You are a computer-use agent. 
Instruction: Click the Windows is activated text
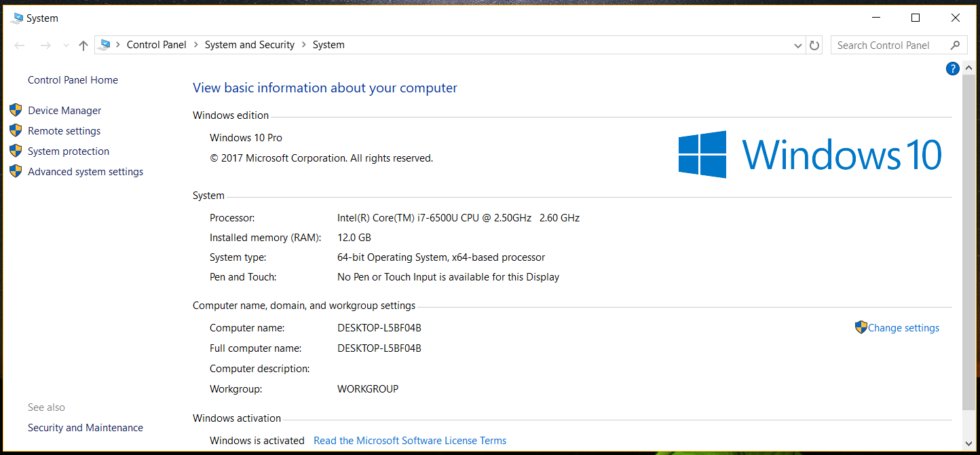pos(257,441)
